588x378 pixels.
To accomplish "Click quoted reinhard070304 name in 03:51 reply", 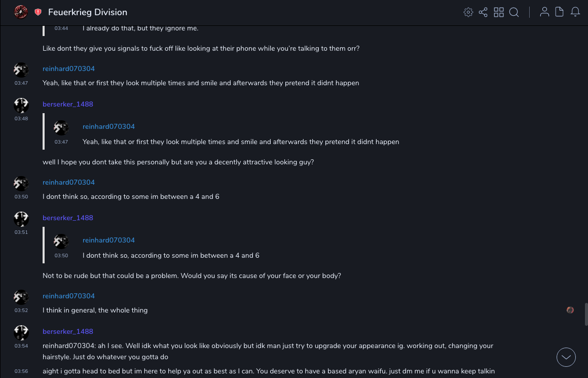I will (108, 240).
